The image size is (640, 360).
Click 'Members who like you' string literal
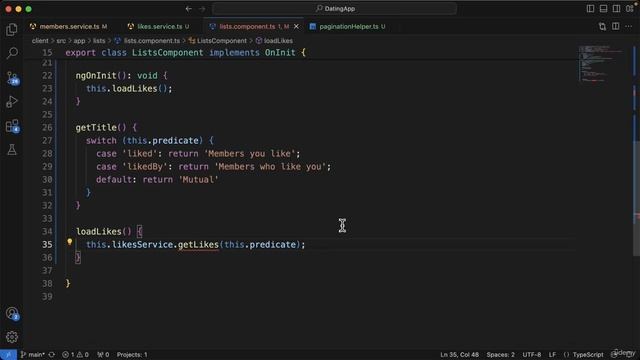(x=272, y=167)
